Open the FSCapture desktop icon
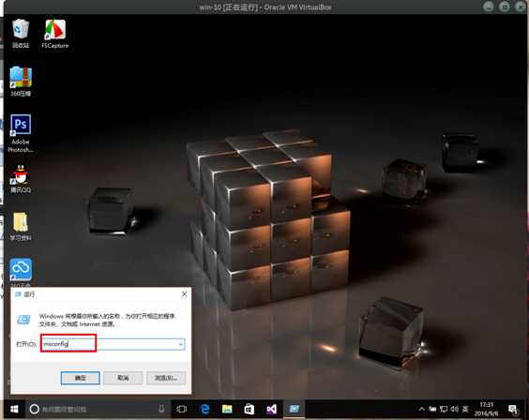This screenshot has height=420, width=529. [x=55, y=34]
